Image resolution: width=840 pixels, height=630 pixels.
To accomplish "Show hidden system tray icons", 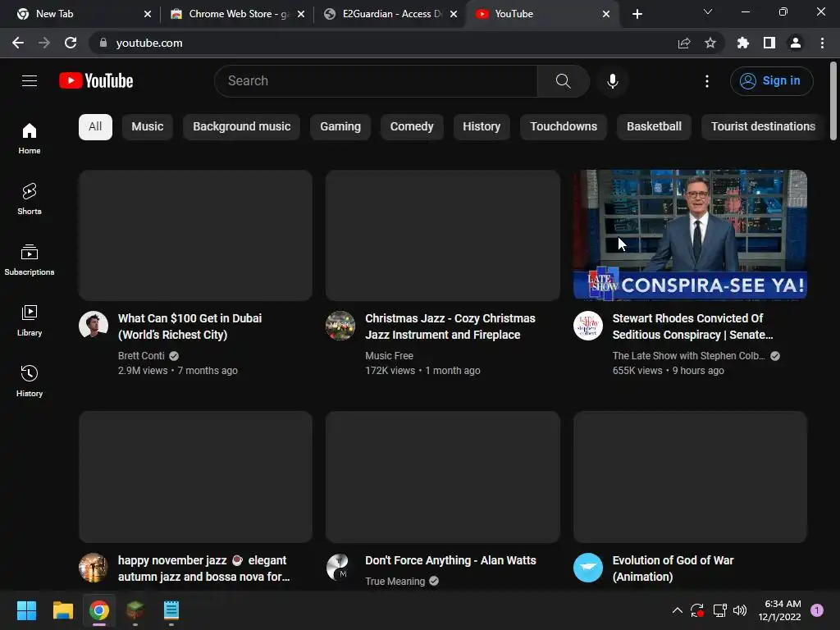I will [x=677, y=610].
